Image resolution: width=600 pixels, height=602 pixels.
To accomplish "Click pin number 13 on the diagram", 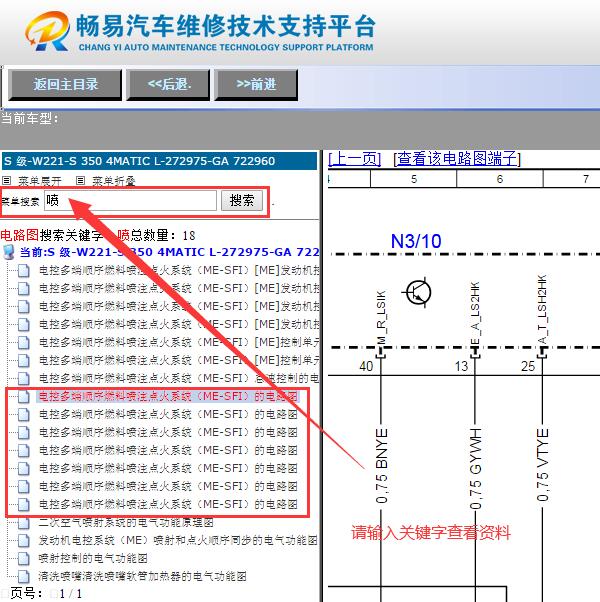I will click(x=461, y=366).
